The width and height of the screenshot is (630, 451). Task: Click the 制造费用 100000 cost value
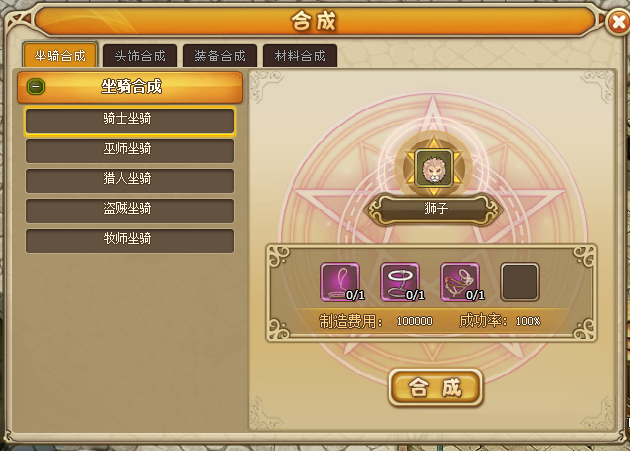pos(415,322)
